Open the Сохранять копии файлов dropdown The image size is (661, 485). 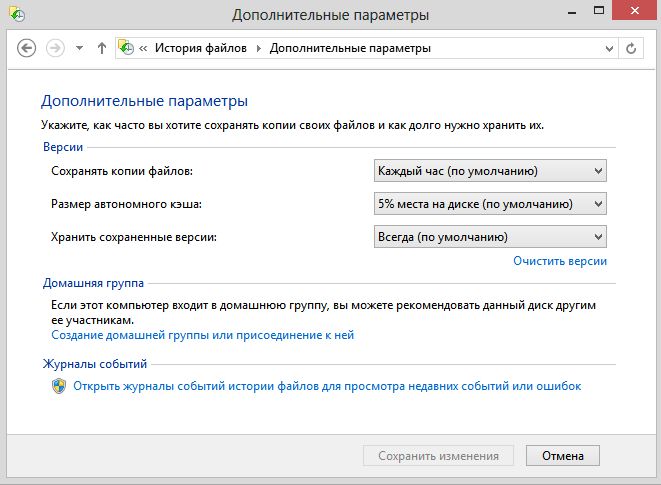490,171
